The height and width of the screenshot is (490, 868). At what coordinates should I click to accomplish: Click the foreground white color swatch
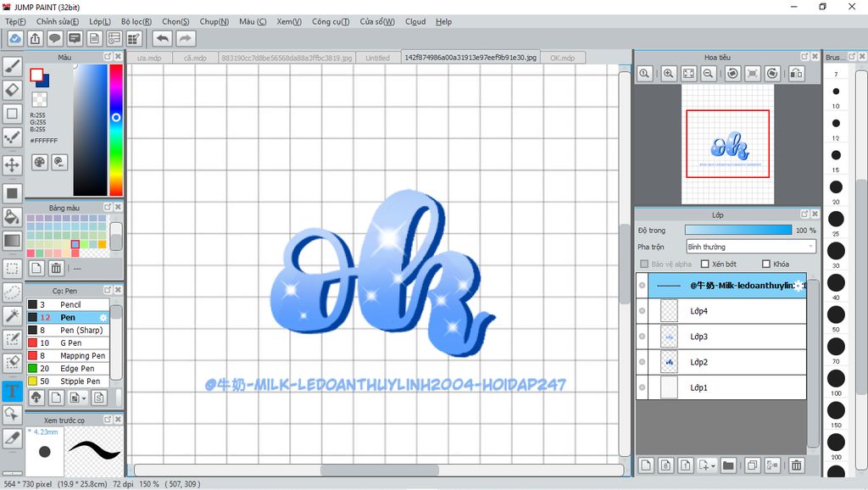coord(36,75)
